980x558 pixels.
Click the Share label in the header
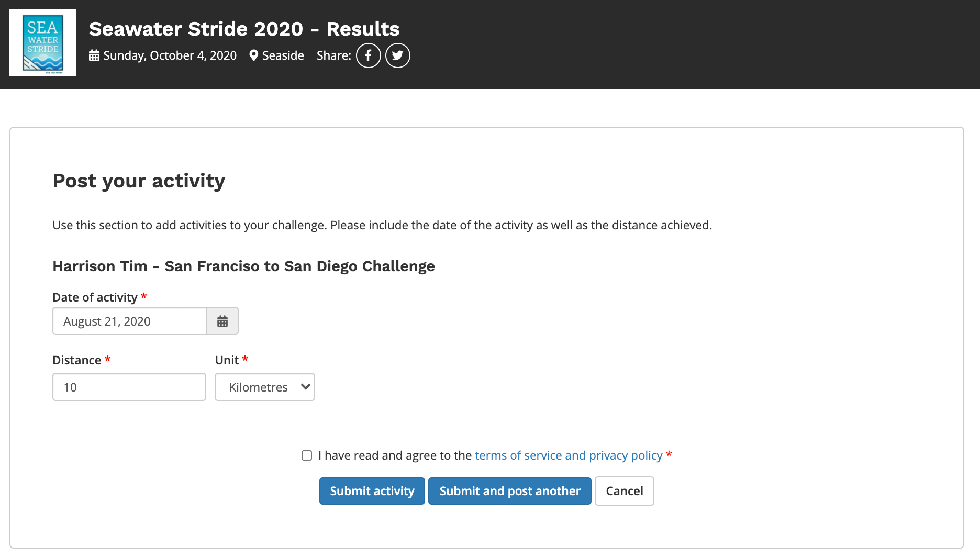333,55
